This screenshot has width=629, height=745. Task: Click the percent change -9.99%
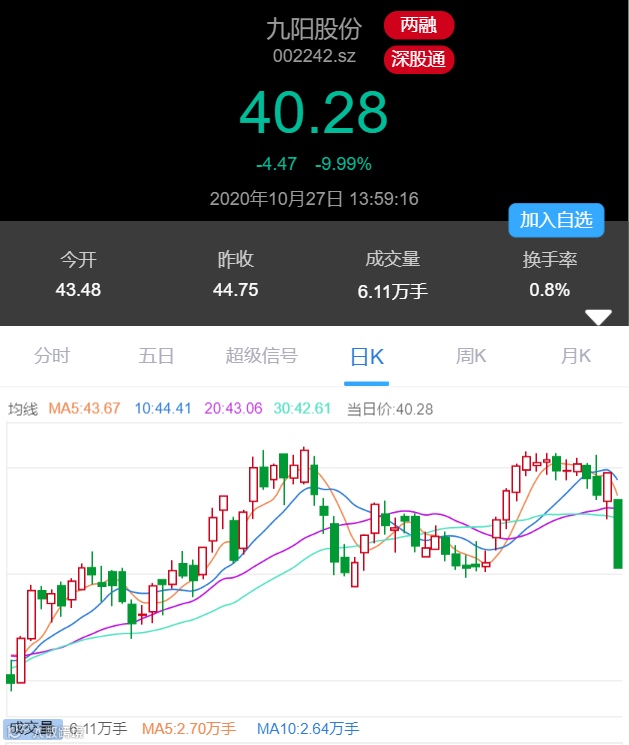tap(343, 164)
